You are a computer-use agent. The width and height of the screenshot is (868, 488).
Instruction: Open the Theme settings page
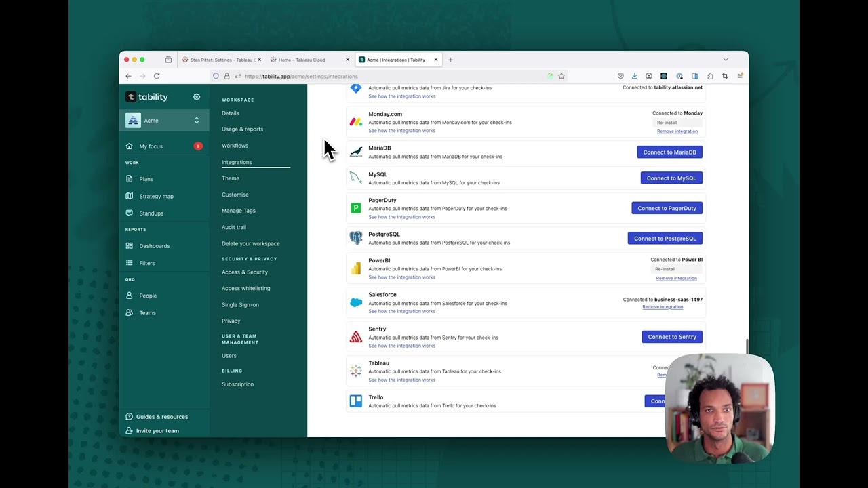[x=231, y=178]
